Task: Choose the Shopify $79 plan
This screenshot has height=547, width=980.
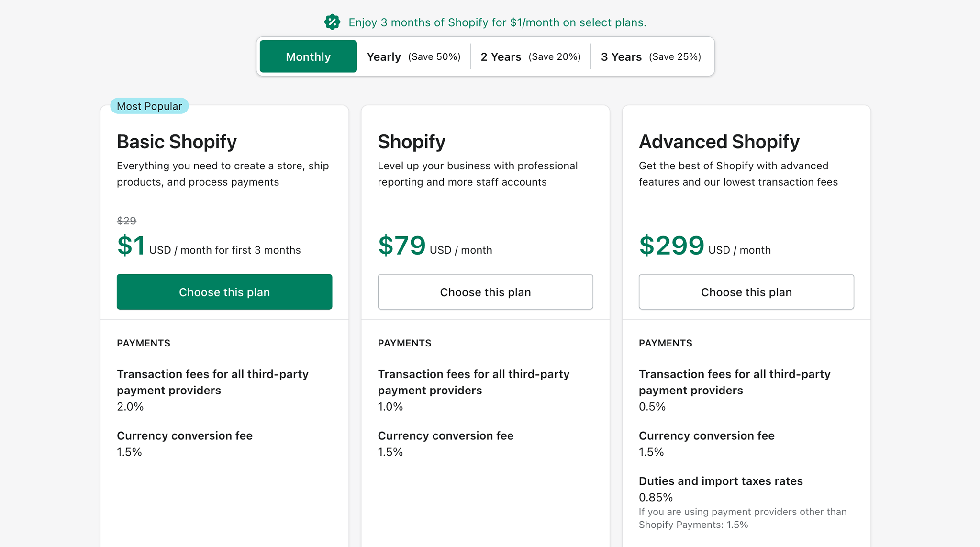Action: click(485, 292)
